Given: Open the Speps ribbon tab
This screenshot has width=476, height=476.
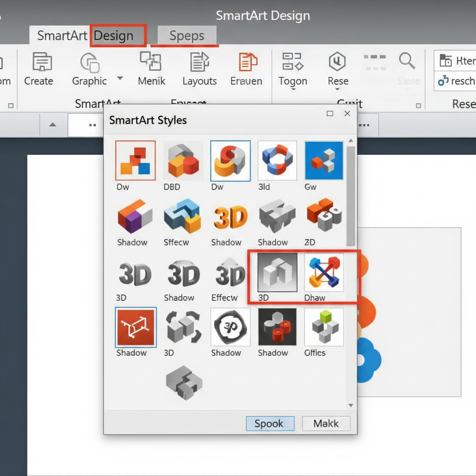Looking at the screenshot, I should tap(187, 36).
